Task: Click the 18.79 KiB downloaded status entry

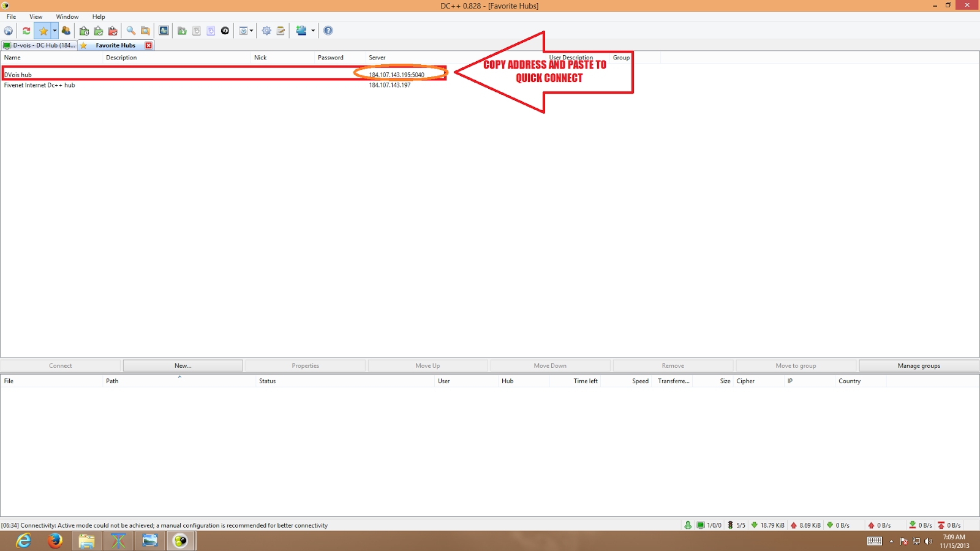Action: tap(767, 525)
